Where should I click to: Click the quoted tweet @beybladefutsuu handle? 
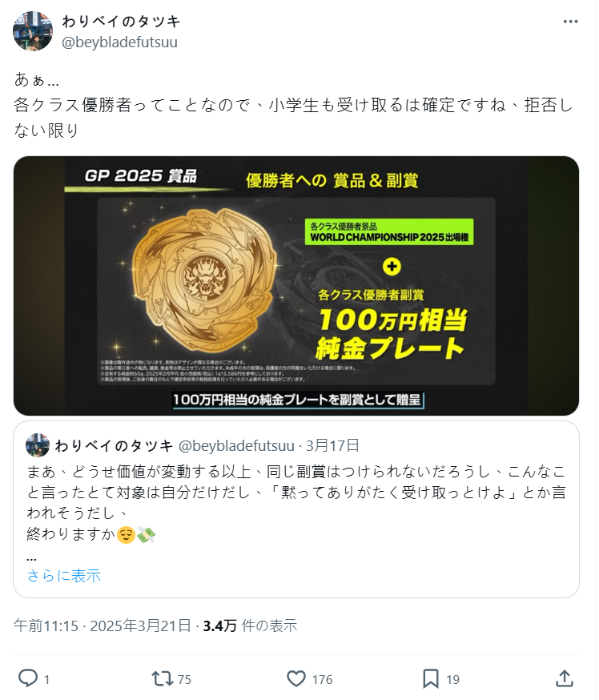click(x=236, y=445)
